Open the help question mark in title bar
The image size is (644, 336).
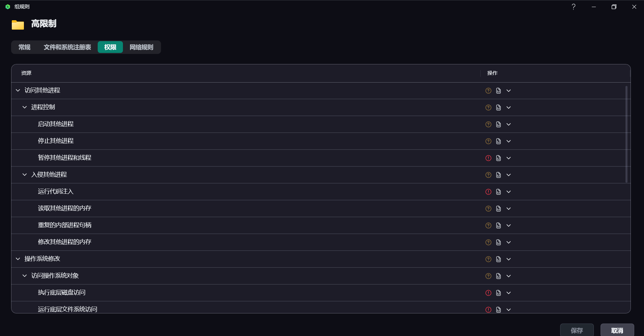(574, 7)
